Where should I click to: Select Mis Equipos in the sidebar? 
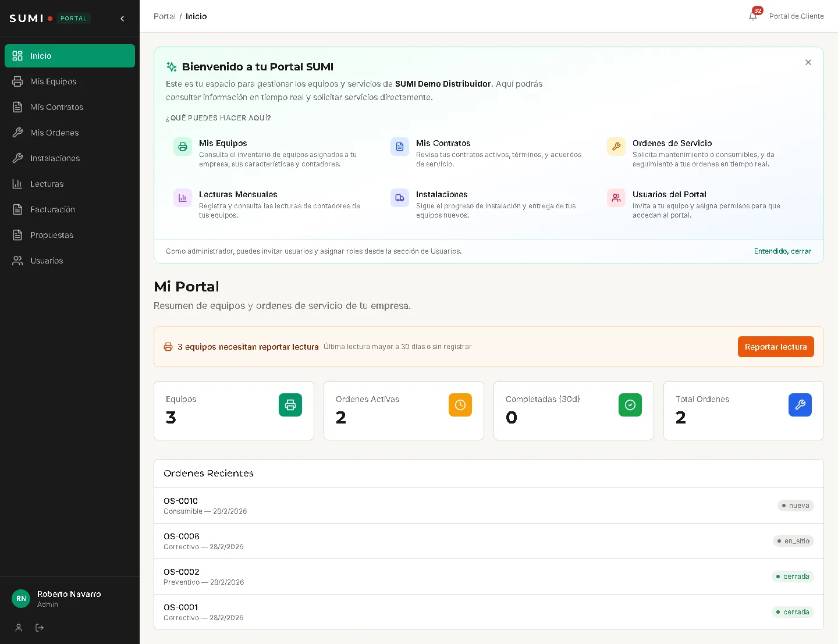click(x=54, y=81)
